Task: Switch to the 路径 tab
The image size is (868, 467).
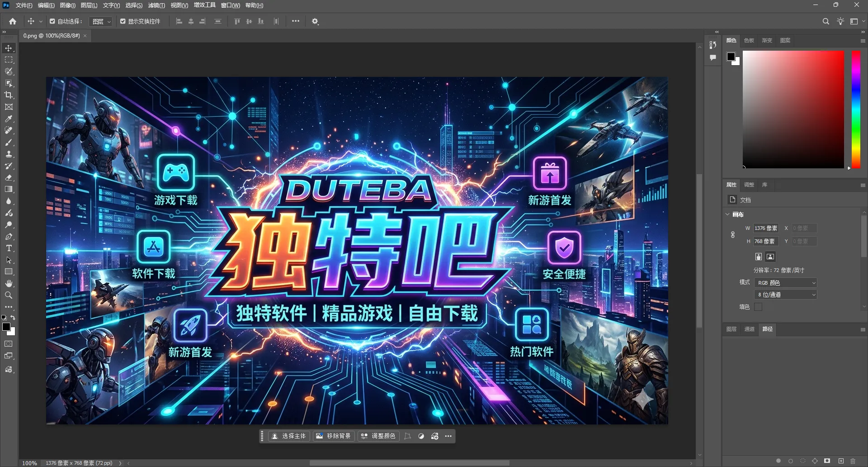Action: tap(767, 329)
